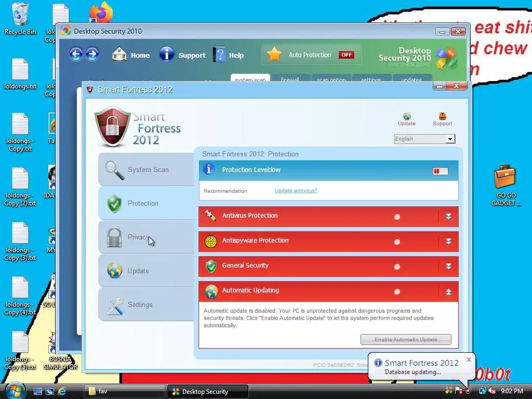Toggle the Antivirus Protection status dot
532x399 pixels.
(397, 217)
